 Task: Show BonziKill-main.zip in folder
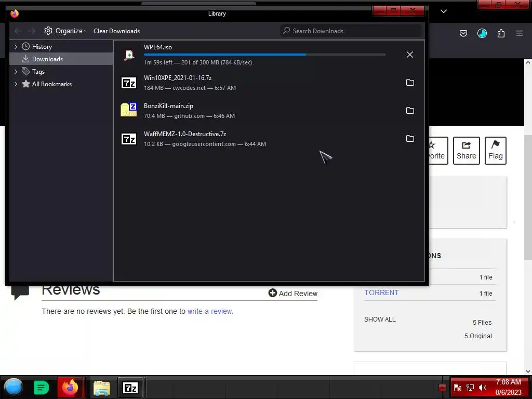410,111
